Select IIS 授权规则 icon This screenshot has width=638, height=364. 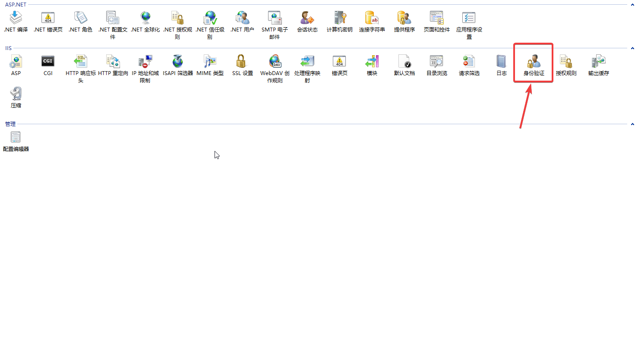[566, 61]
